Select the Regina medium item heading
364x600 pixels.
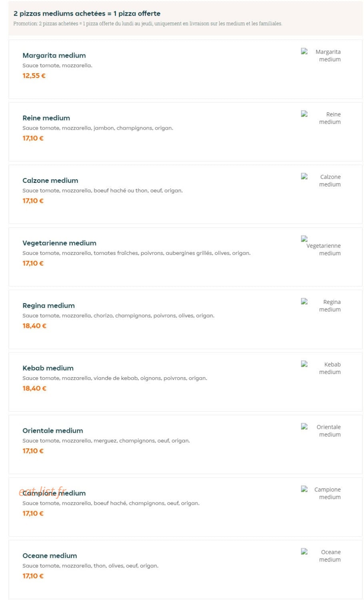click(x=49, y=306)
